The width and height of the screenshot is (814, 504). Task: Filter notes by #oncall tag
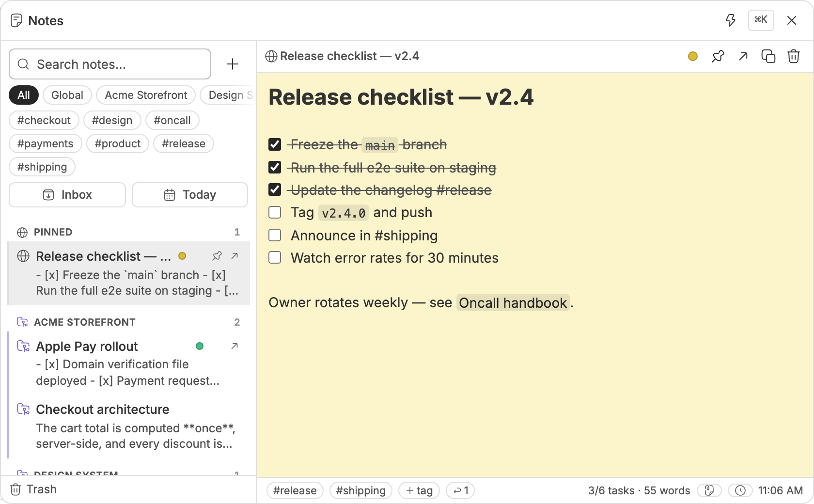172,120
